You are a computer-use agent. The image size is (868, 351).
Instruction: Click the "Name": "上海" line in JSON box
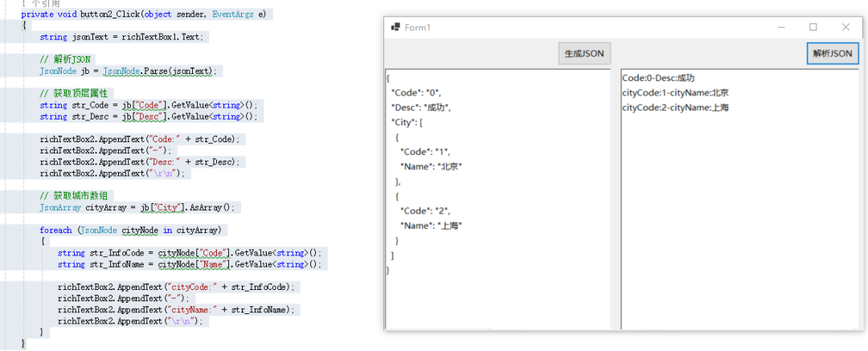coord(432,226)
